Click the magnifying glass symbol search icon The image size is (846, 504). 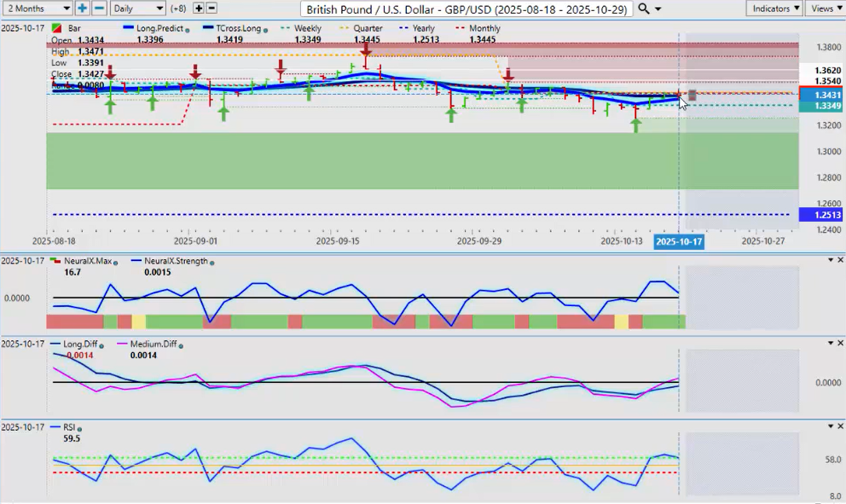pyautogui.click(x=644, y=9)
